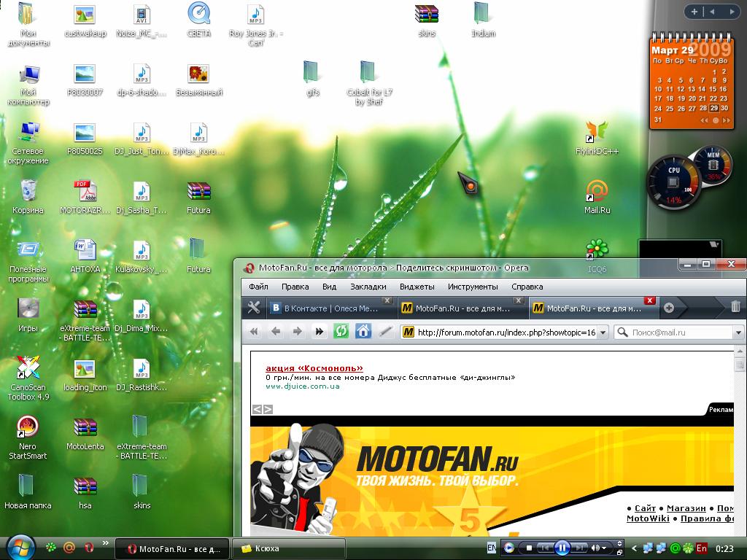Image resolution: width=747 pixels, height=560 pixels.
Task: Select the MOTORAZR PDF file icon
Action: [x=85, y=197]
